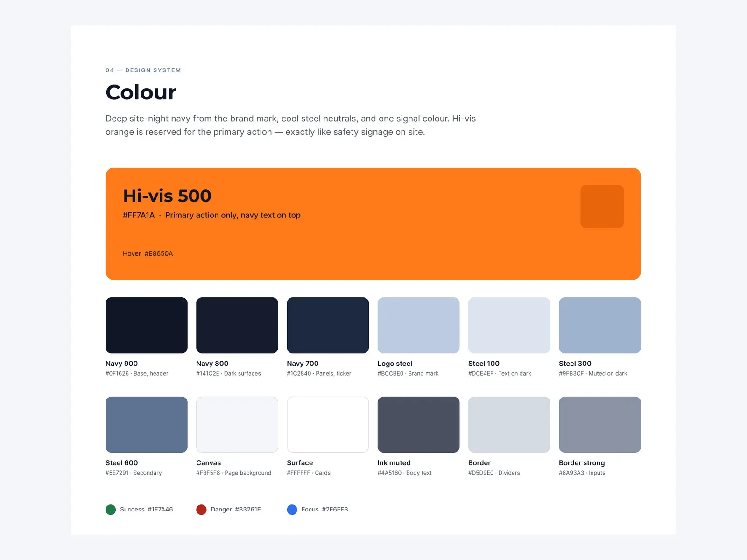Click the Colour page title

(141, 92)
